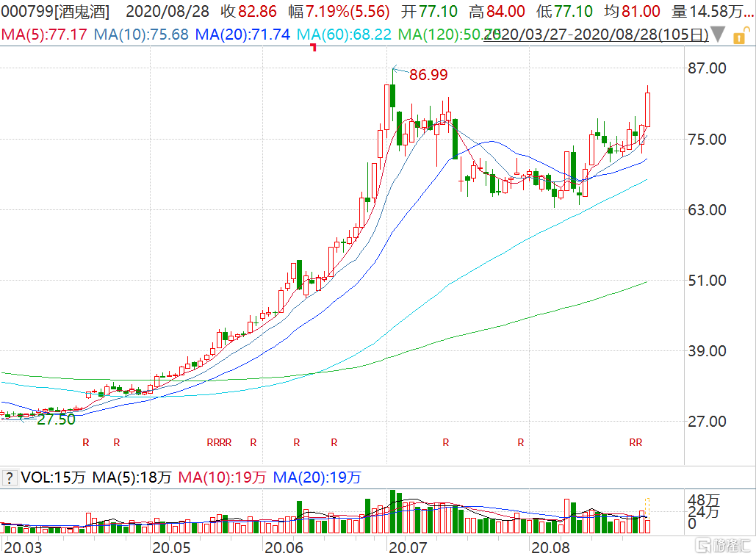Click the opening price 开77.10
Viewport: 756px width, 559px height.
point(429,12)
